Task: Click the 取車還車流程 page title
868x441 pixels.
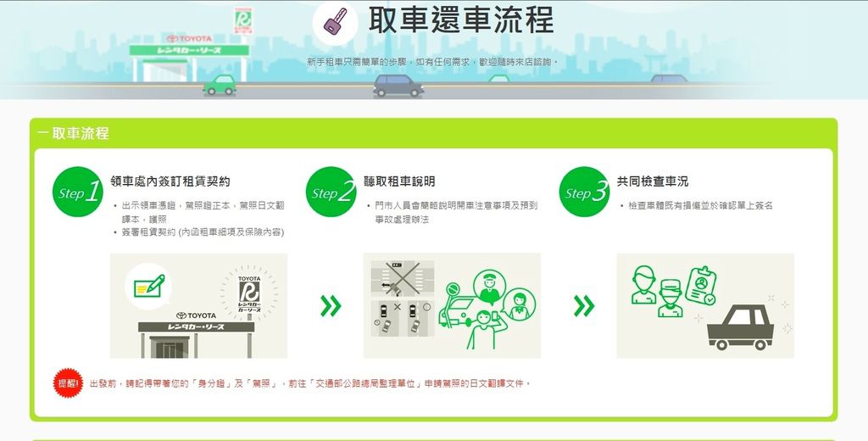Action: [x=461, y=20]
